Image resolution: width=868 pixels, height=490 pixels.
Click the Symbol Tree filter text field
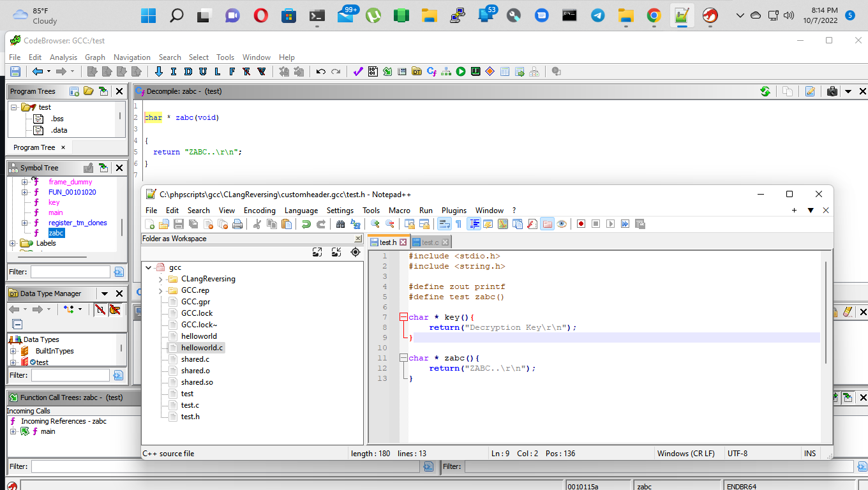[x=70, y=272]
